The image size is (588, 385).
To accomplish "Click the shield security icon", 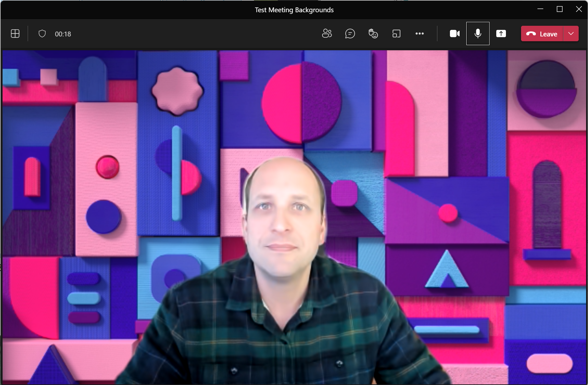I will tap(42, 34).
